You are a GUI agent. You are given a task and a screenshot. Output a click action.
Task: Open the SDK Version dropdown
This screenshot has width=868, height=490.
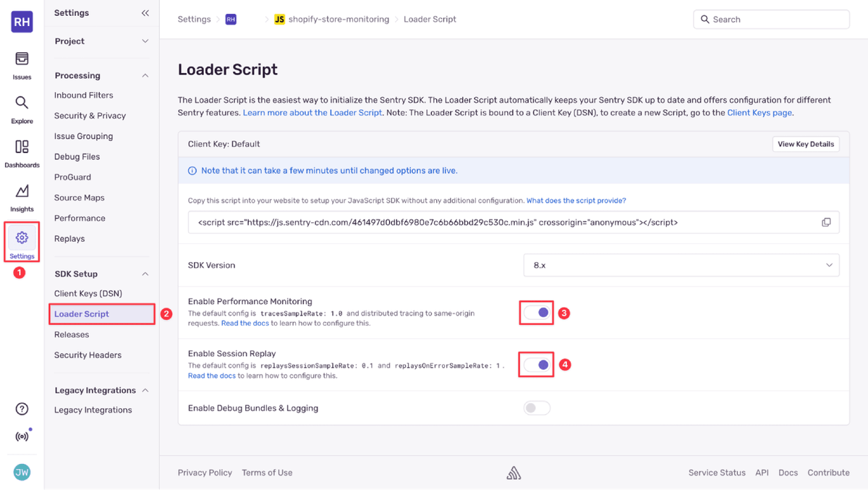(x=681, y=265)
